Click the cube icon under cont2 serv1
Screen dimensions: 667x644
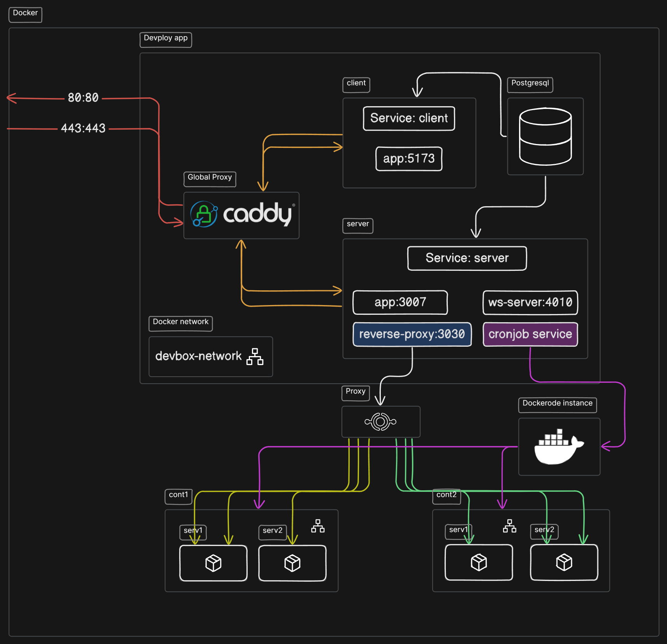click(479, 562)
